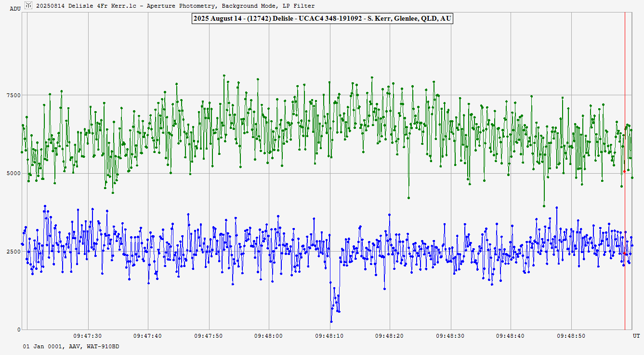Click the UT label at axis end

coord(636,336)
